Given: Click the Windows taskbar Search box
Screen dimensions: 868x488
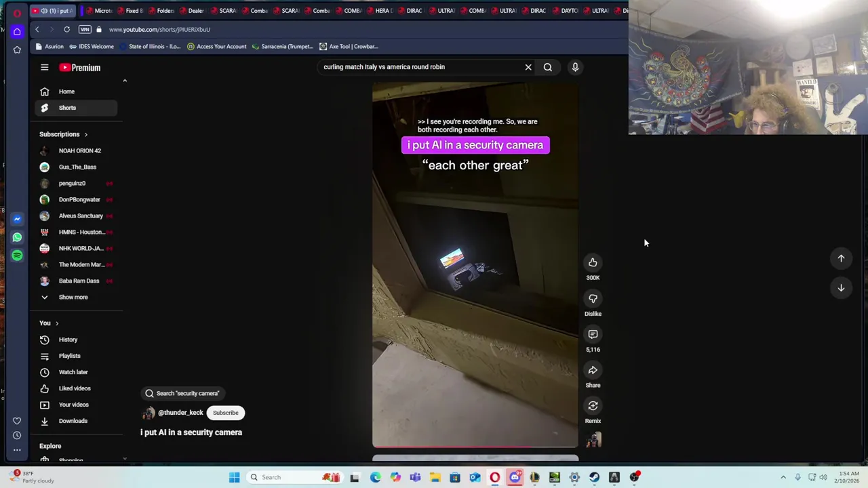Looking at the screenshot, I should point(294,477).
